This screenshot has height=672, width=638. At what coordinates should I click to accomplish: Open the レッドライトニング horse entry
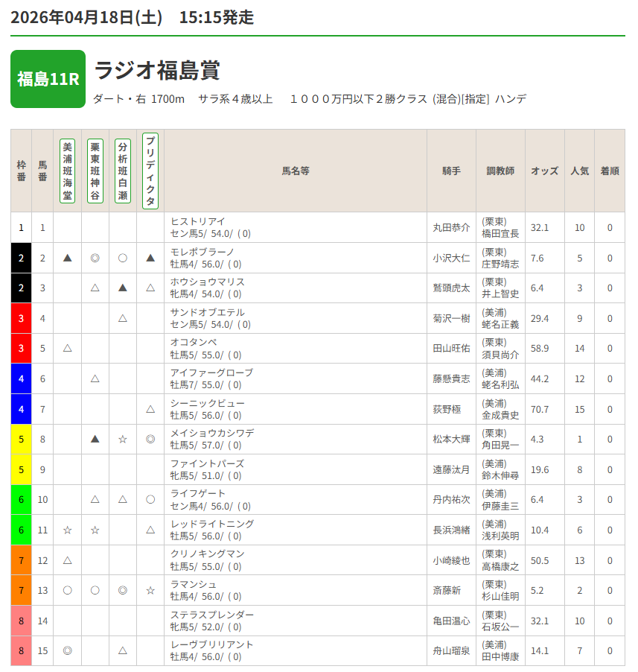tap(212, 524)
